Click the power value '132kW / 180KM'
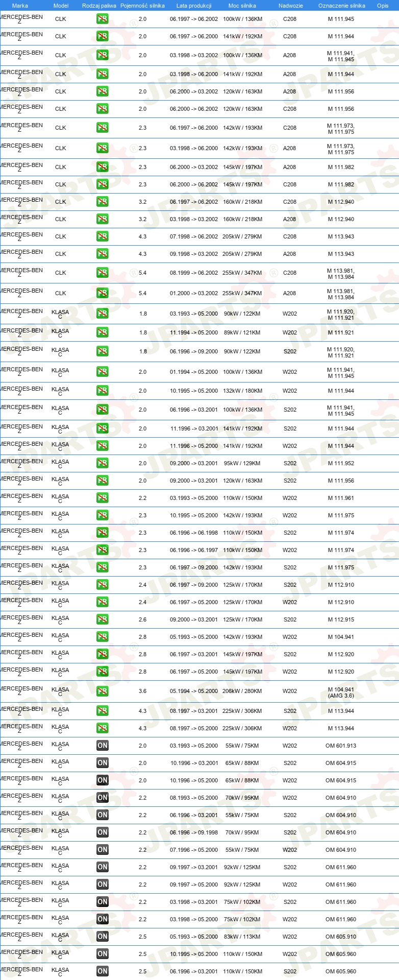The width and height of the screenshot is (399, 980). (x=242, y=391)
